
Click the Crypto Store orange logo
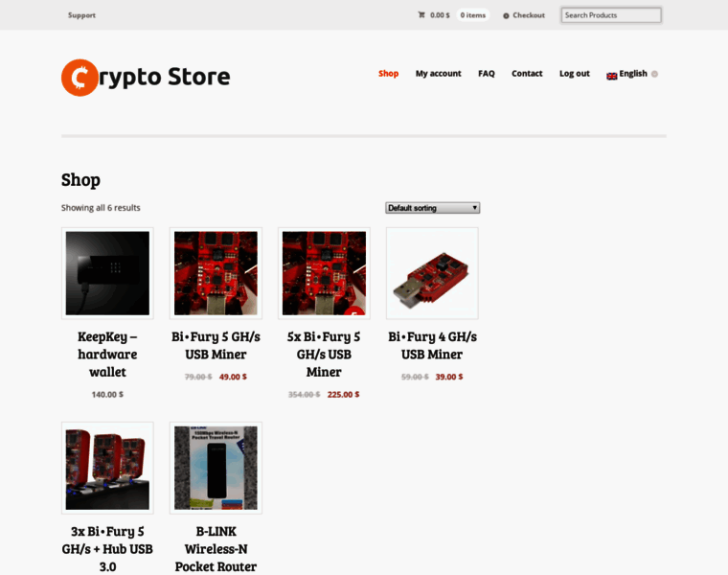(x=80, y=78)
